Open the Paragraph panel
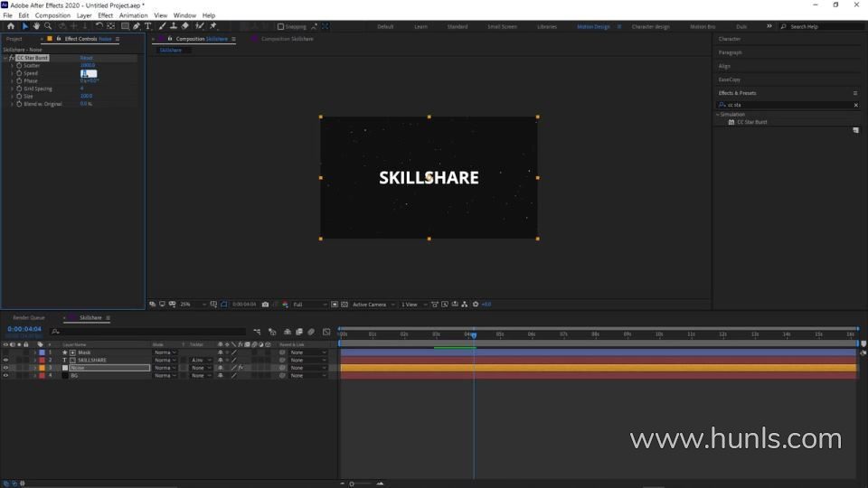The height and width of the screenshot is (488, 868). coord(731,52)
